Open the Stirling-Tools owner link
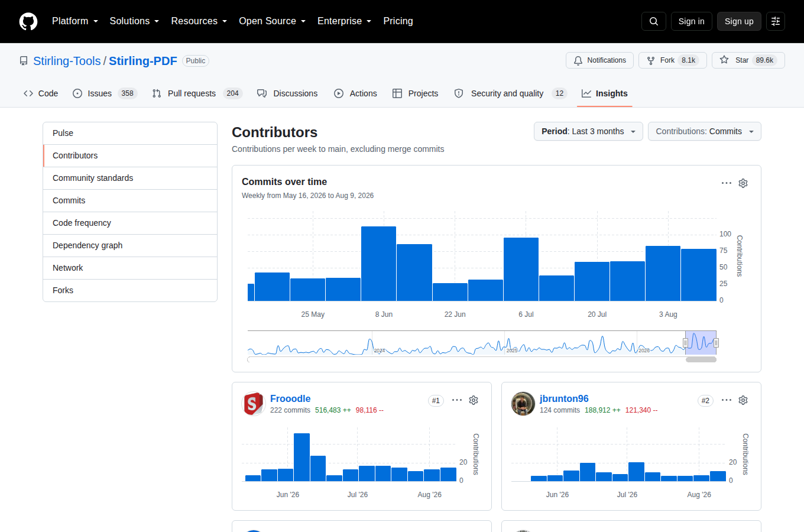Viewport: 804px width, 532px height. click(x=67, y=61)
